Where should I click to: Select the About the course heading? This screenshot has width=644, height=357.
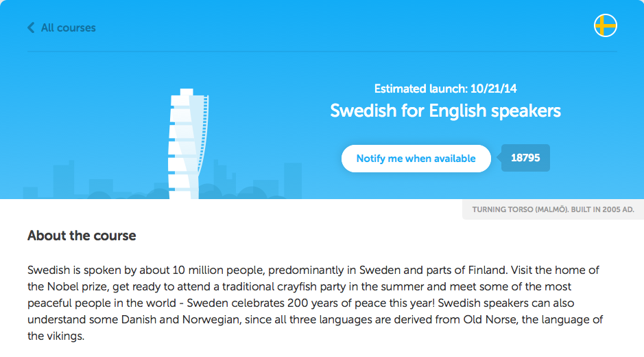(82, 235)
